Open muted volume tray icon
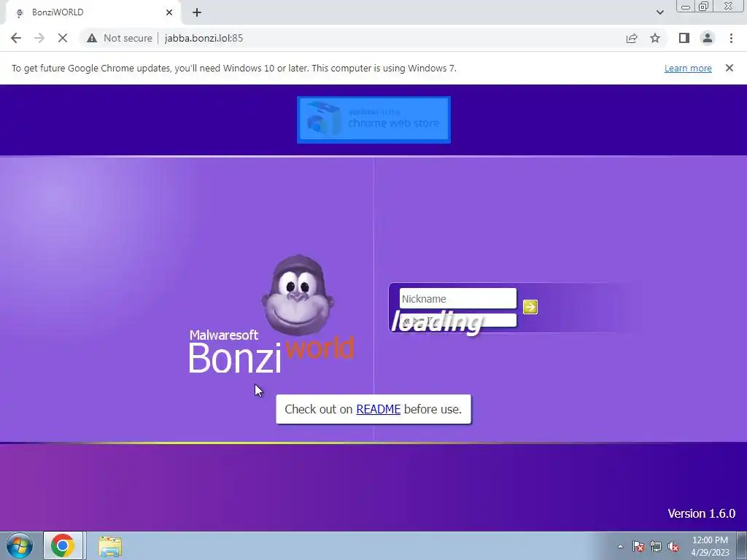 673,546
